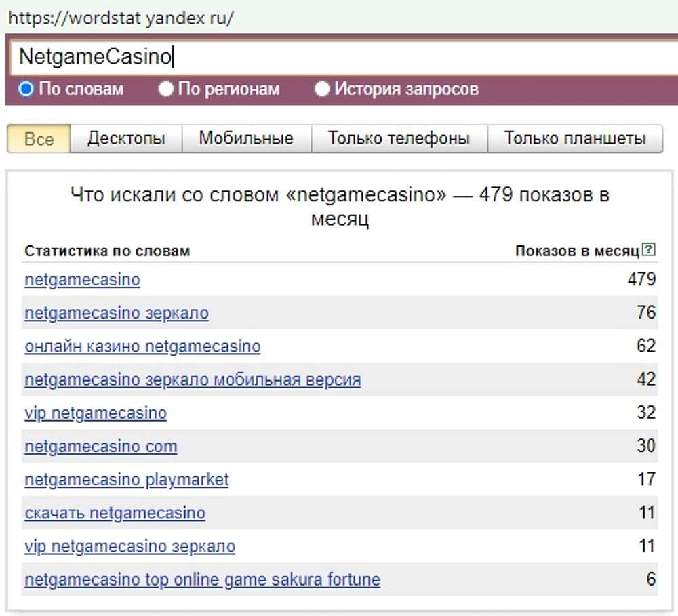Click the NetgameCasino search input field
The width and height of the screenshot is (678, 616).
[339, 57]
